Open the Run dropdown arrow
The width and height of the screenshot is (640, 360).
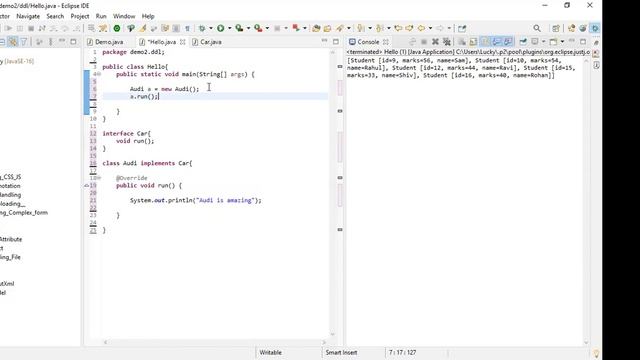coord(229,28)
